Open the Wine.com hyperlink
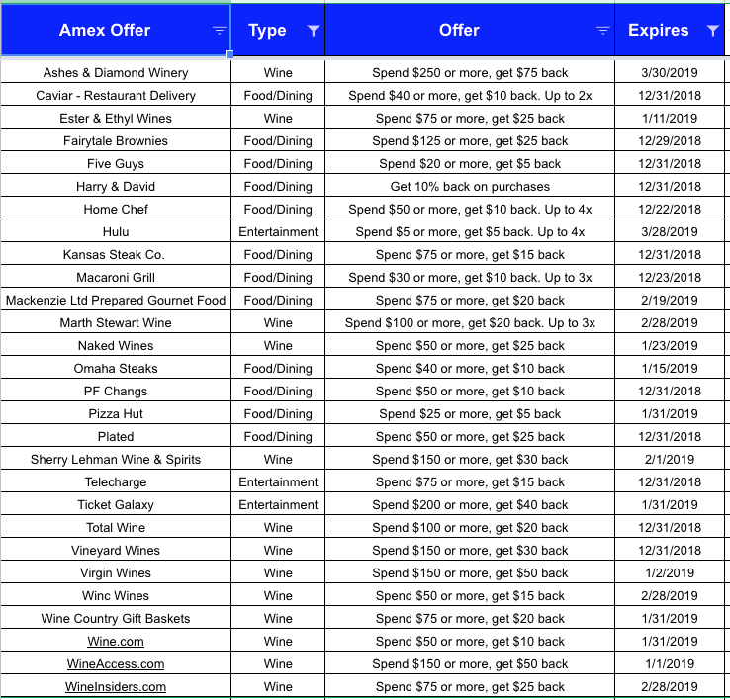 [x=116, y=642]
